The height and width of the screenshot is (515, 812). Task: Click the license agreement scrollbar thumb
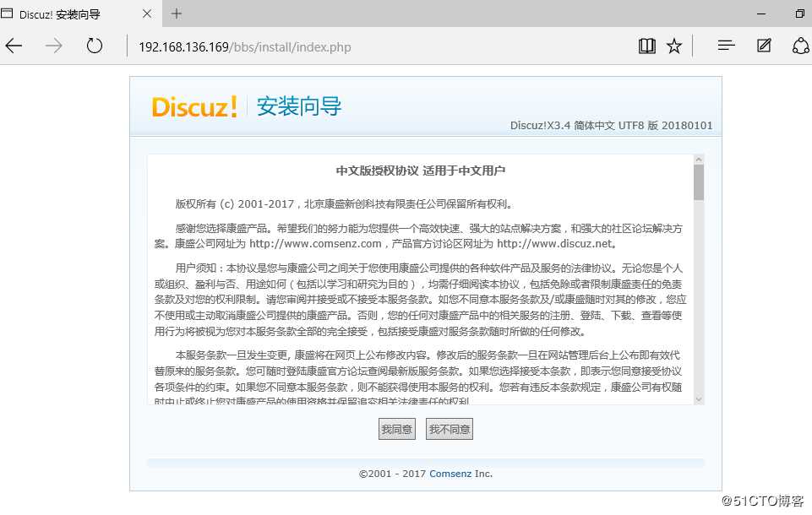click(x=699, y=182)
